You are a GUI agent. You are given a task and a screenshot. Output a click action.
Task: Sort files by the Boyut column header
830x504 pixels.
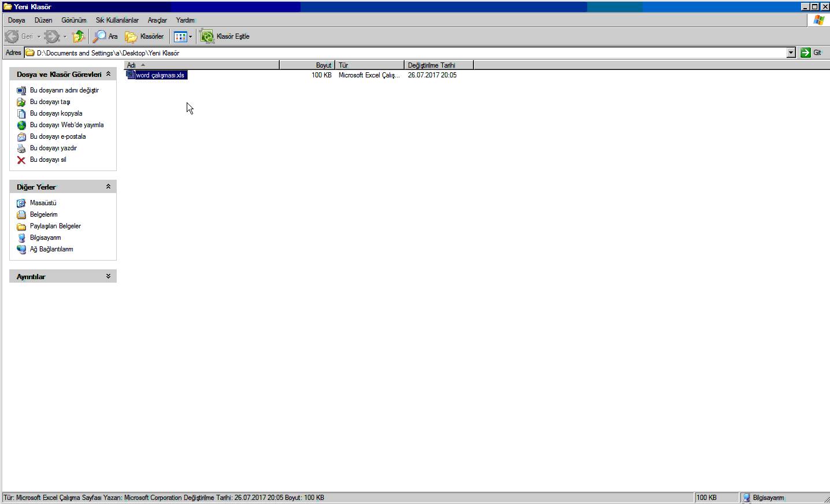coord(307,65)
